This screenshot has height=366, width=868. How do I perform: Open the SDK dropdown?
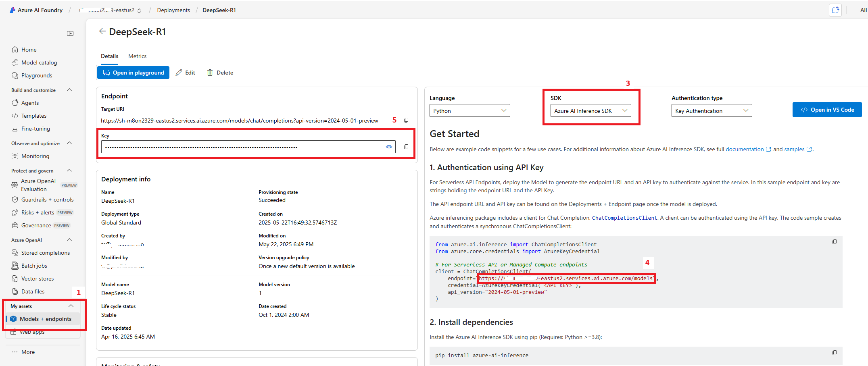(x=590, y=111)
